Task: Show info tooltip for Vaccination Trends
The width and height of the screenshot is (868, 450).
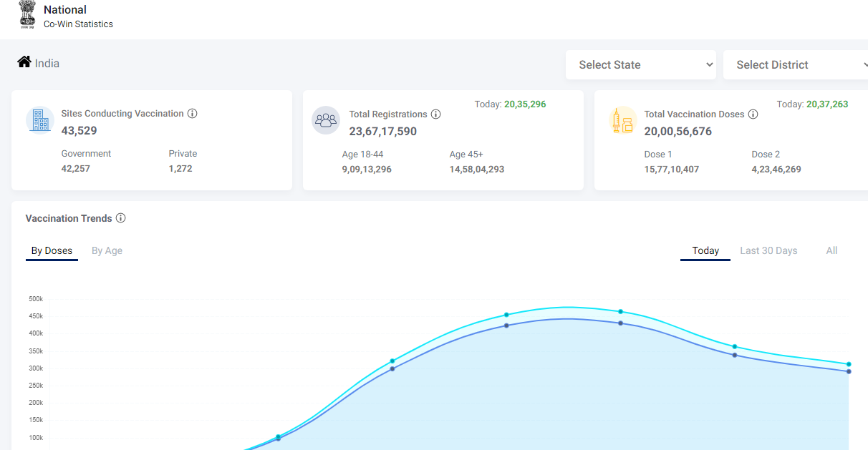Action: tap(121, 218)
